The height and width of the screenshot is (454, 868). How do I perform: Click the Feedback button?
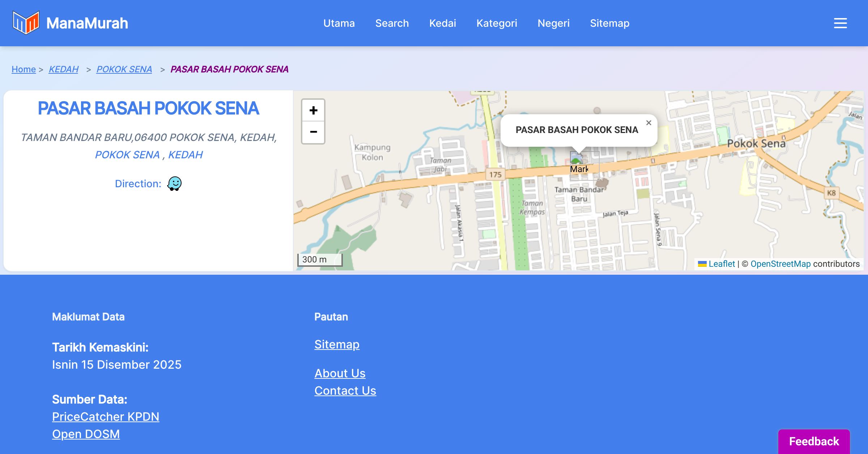click(814, 441)
